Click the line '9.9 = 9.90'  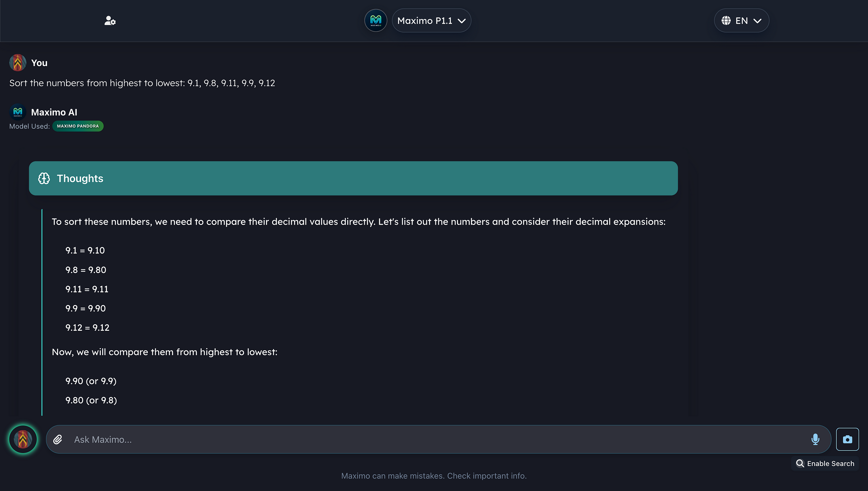click(x=85, y=308)
